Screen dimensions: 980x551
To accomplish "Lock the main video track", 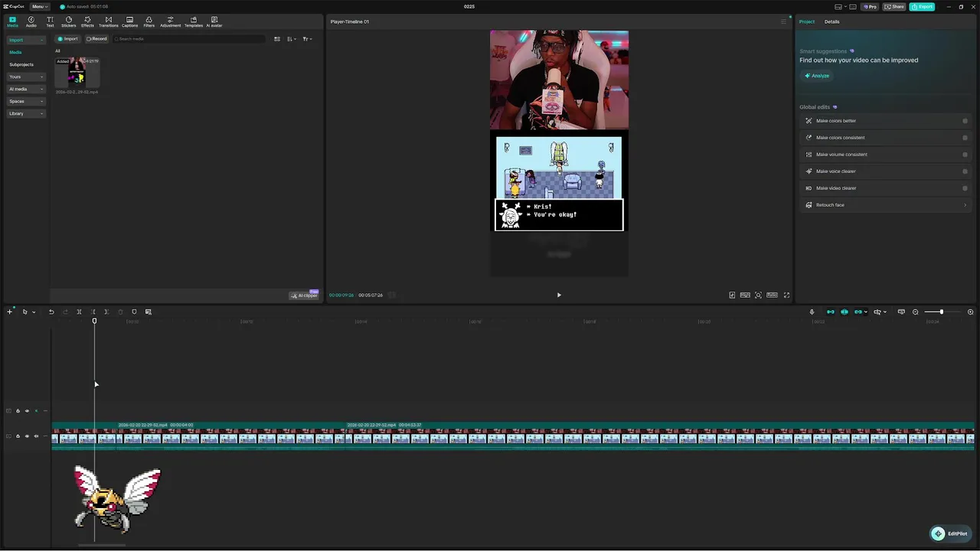I will pos(18,436).
